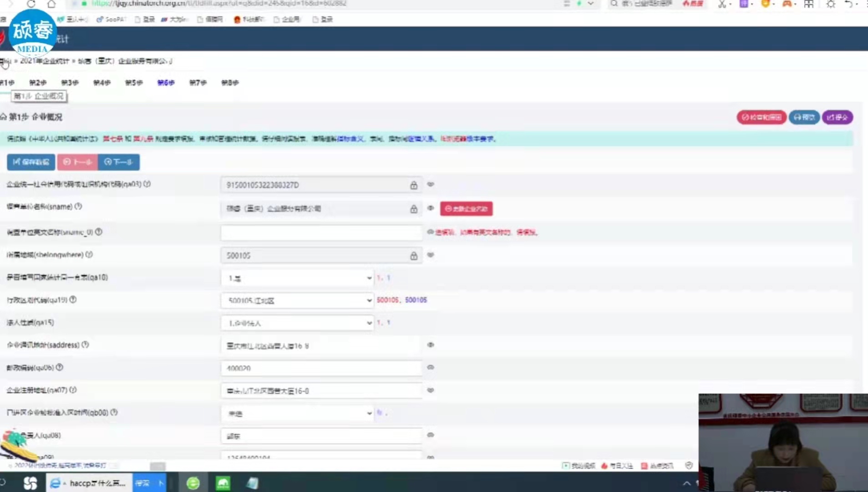868x492 pixels.
Task: Go to step 4 tab
Action: 102,82
